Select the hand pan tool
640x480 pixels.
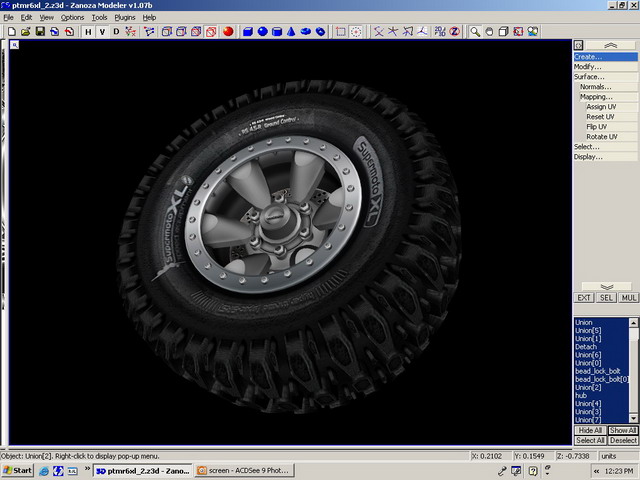pyautogui.click(x=489, y=31)
